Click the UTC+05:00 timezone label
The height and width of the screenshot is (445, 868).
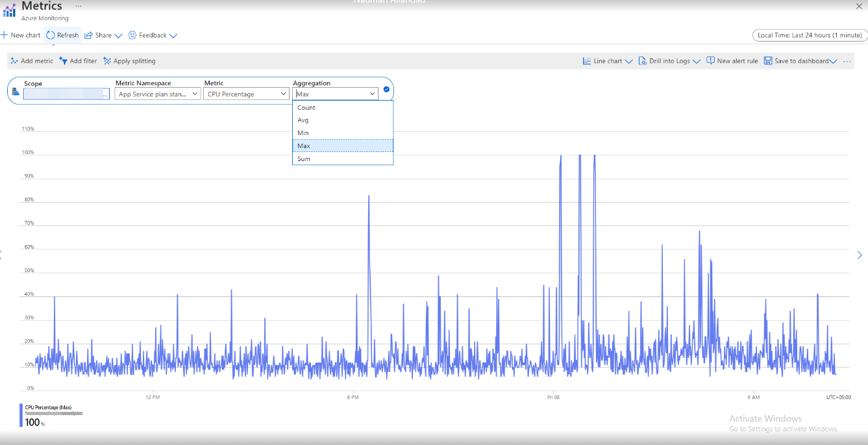click(x=838, y=397)
